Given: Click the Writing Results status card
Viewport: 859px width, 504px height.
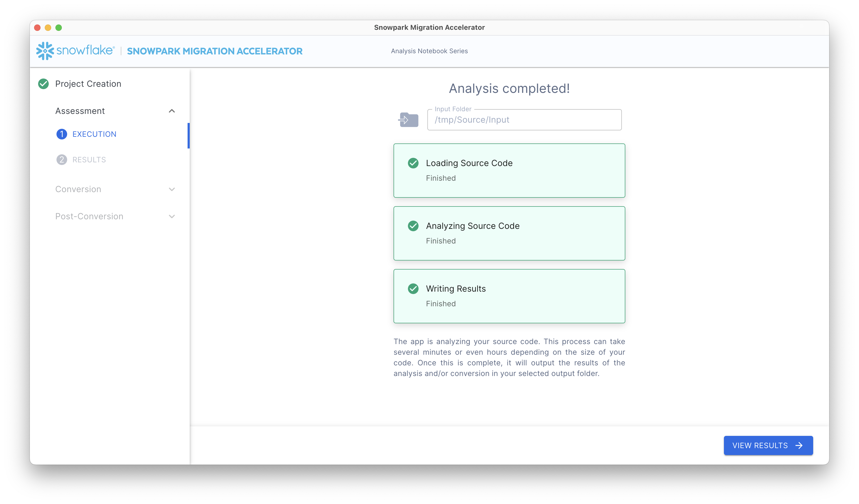Looking at the screenshot, I should (x=509, y=296).
